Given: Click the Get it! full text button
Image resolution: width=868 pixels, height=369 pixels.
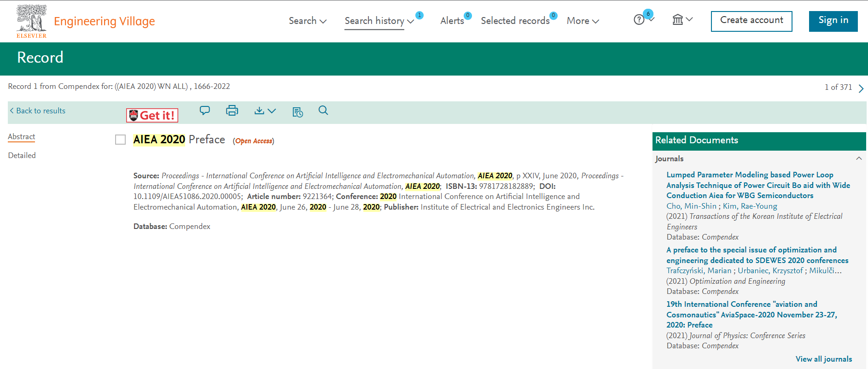Looking at the screenshot, I should coord(152,115).
